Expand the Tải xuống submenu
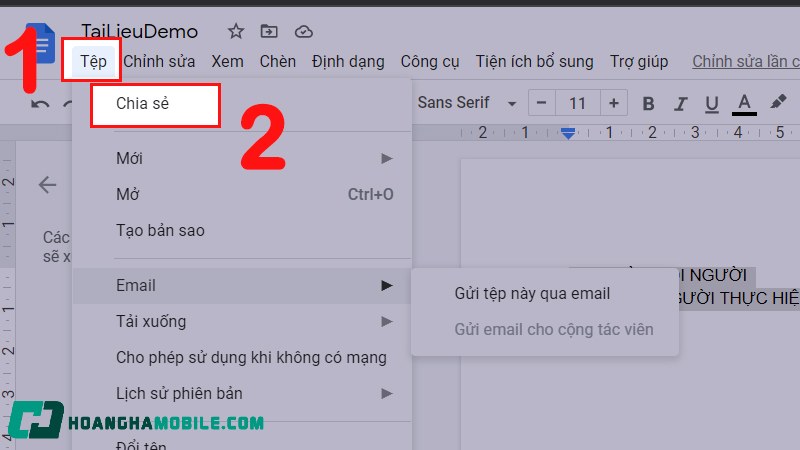Image resolution: width=800 pixels, height=450 pixels. pos(242,321)
